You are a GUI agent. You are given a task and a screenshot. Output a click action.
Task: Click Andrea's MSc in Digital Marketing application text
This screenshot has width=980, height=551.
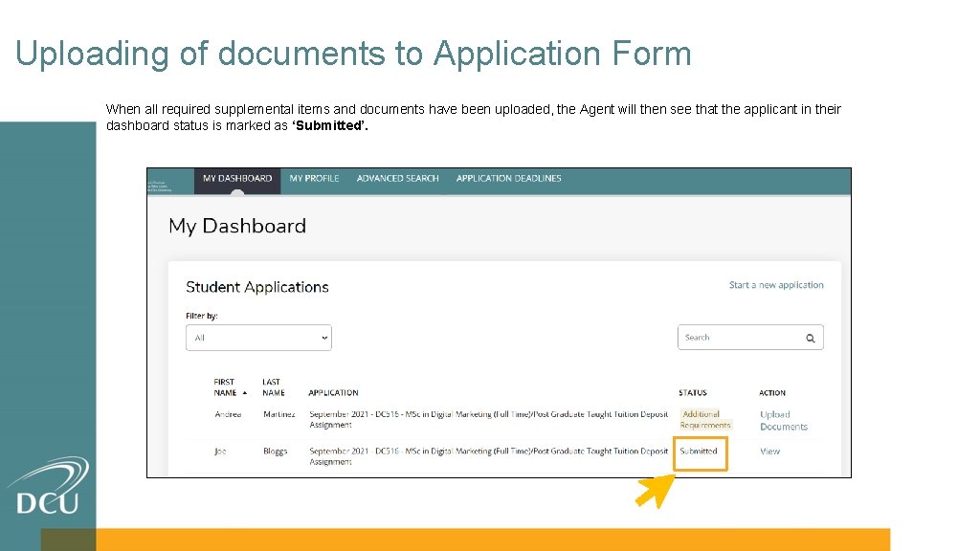(x=488, y=419)
